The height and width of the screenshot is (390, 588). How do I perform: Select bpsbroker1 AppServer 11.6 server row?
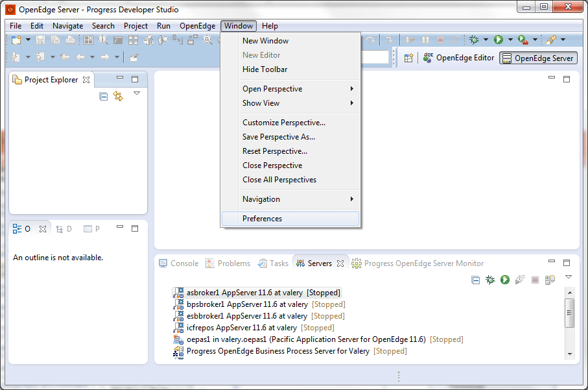[x=259, y=304]
